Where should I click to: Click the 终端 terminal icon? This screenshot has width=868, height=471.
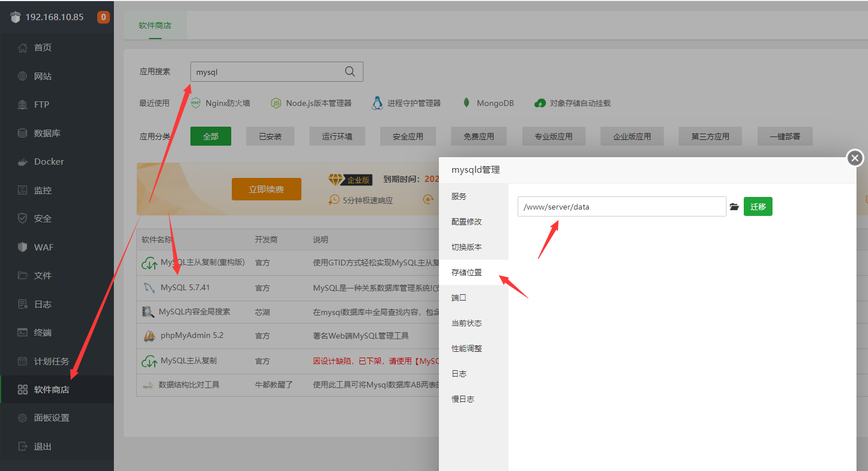tap(22, 332)
